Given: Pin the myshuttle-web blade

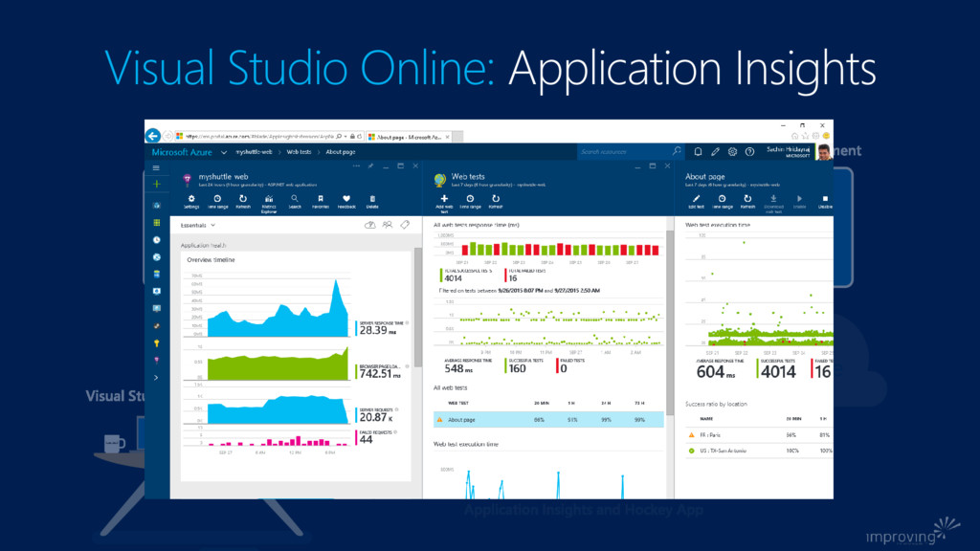Looking at the screenshot, I should pos(369,165).
